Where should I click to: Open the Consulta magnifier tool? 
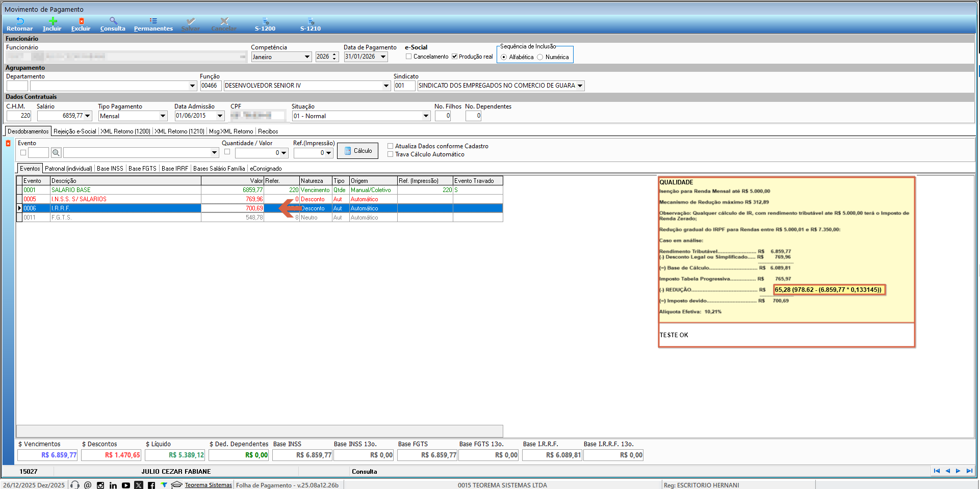[x=113, y=21]
